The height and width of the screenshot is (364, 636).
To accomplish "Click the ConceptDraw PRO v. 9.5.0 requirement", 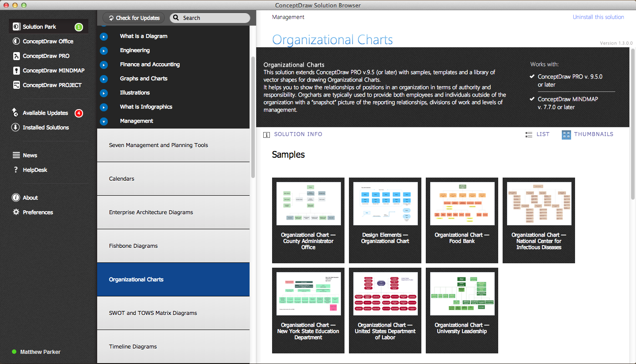I will click(570, 80).
